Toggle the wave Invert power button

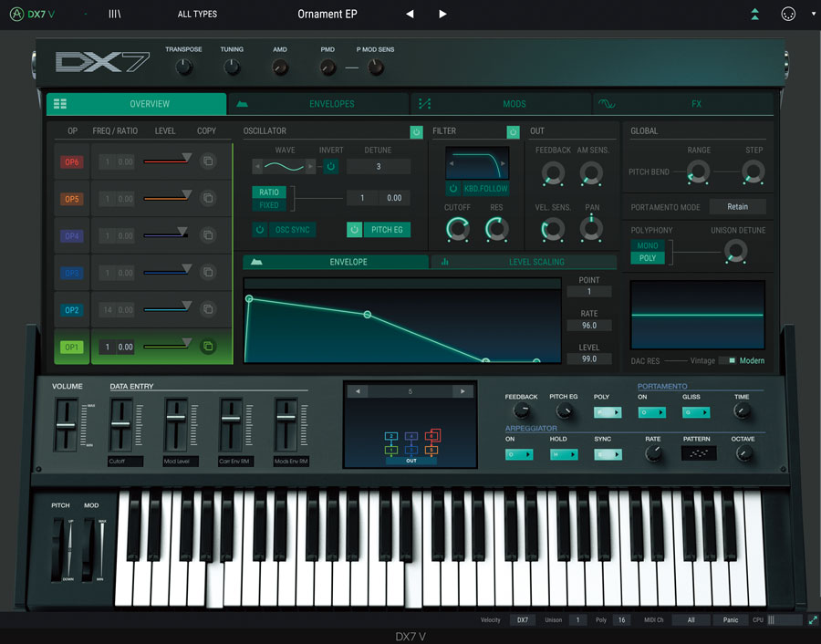point(331,167)
